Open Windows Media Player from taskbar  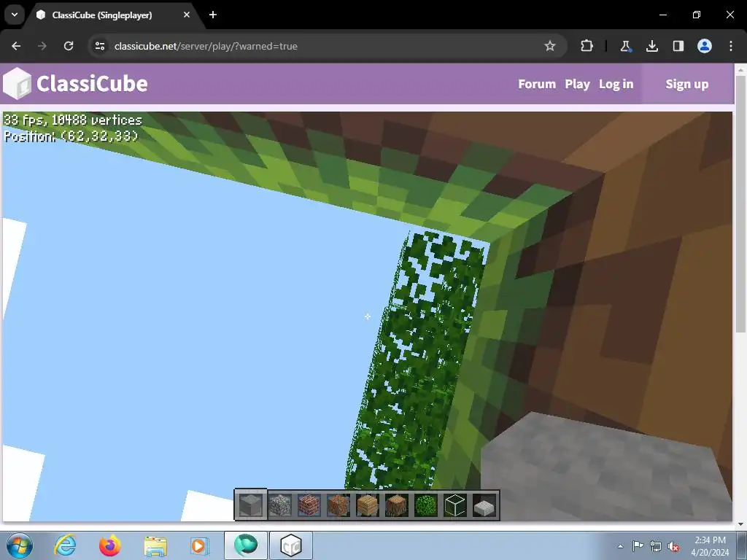click(x=199, y=545)
